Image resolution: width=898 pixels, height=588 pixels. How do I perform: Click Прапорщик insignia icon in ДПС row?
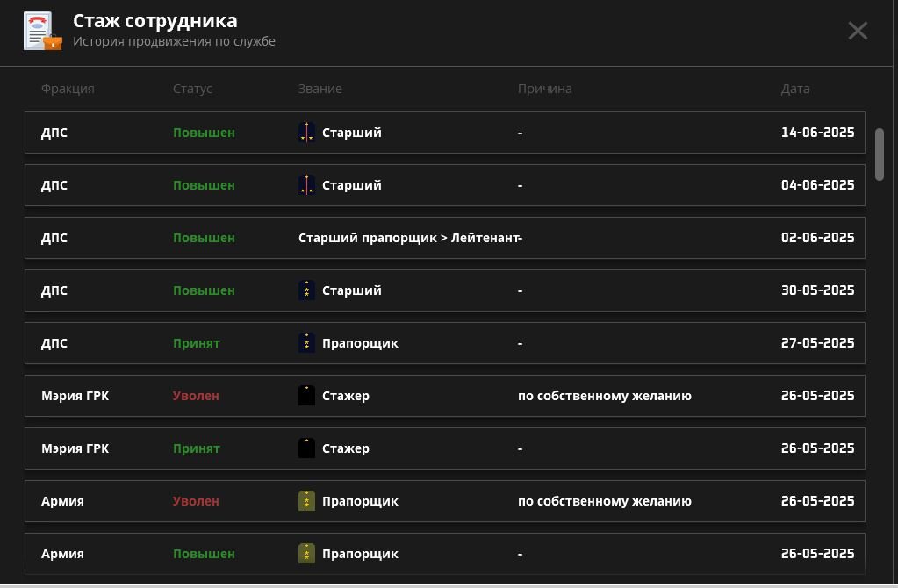click(x=306, y=343)
